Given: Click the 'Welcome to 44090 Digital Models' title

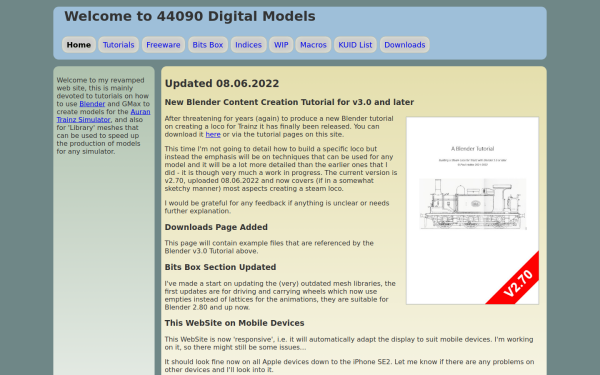Looking at the screenshot, I should click(x=190, y=16).
